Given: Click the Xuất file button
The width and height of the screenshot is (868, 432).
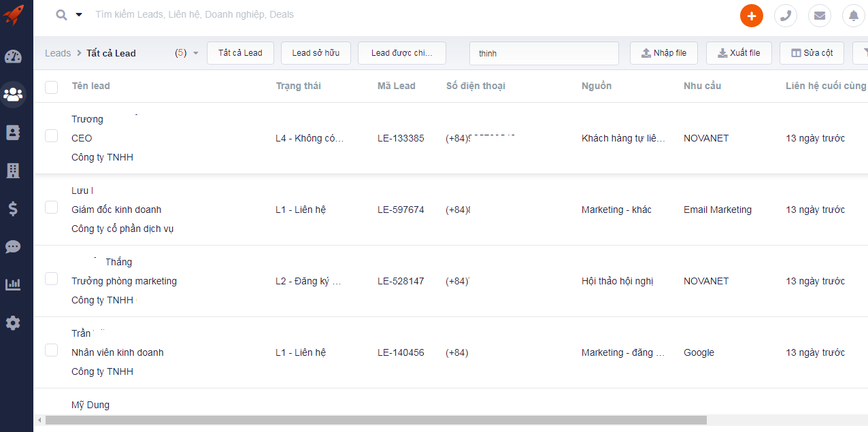Looking at the screenshot, I should pos(739,53).
